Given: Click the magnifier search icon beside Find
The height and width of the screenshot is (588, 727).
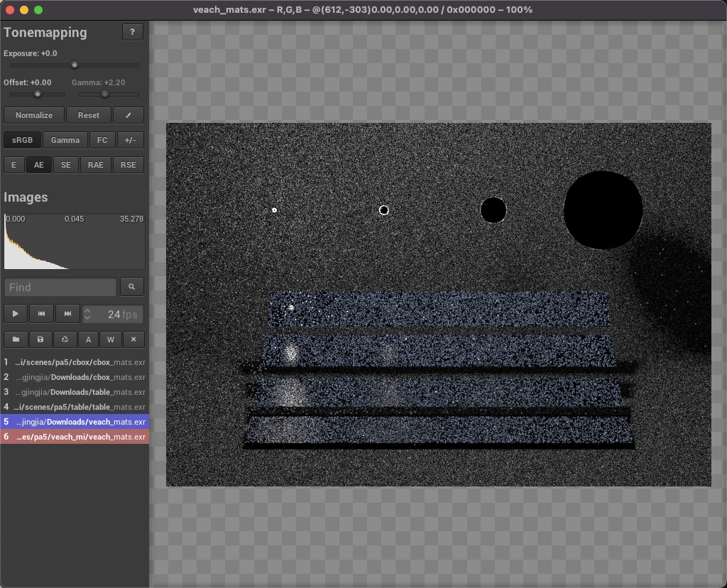Looking at the screenshot, I should point(132,287).
